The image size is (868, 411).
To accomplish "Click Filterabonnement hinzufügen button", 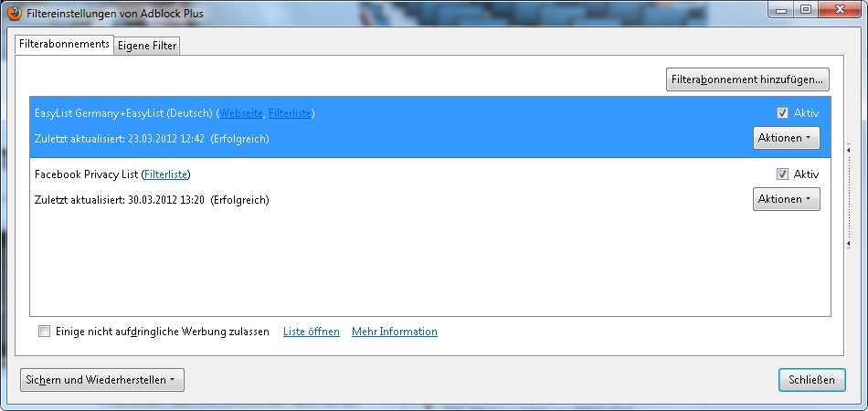I will tap(747, 79).
